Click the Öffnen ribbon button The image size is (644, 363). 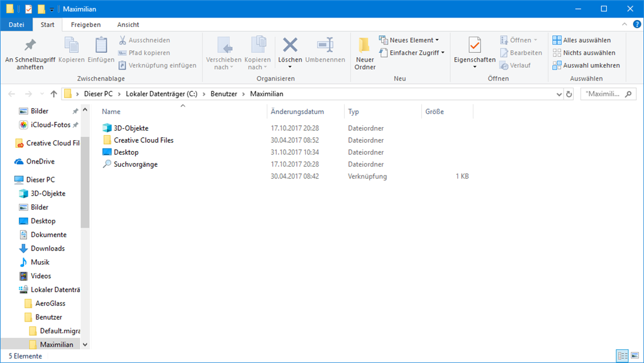coord(519,40)
